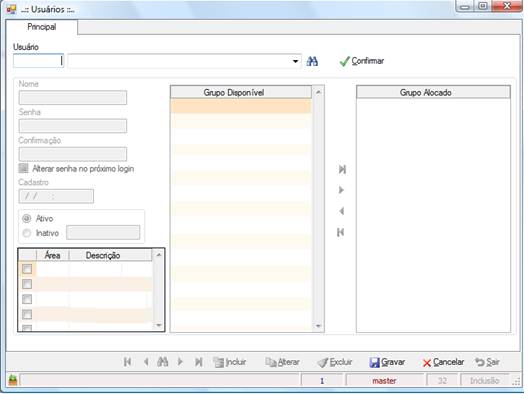Move all groups back to Disponível arrow

tap(341, 232)
